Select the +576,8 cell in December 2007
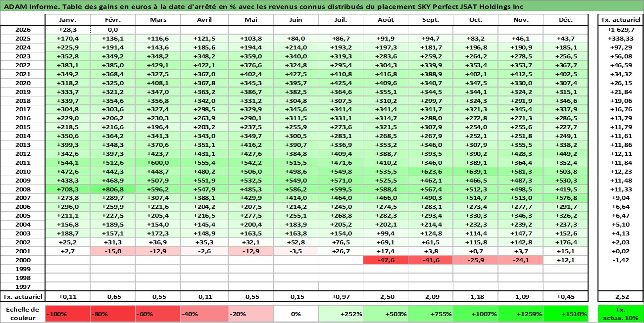Screen dimensions: 644x323 click(565, 198)
